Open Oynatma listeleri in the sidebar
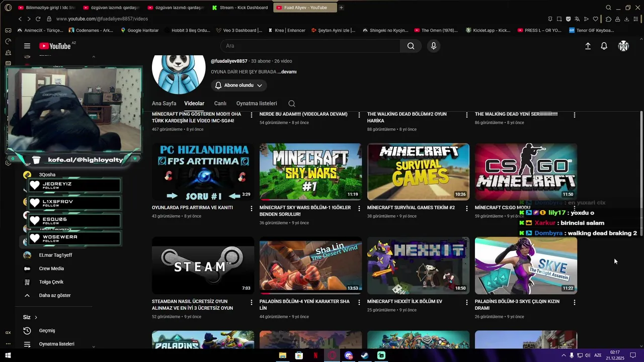This screenshot has height=362, width=644. point(56,344)
